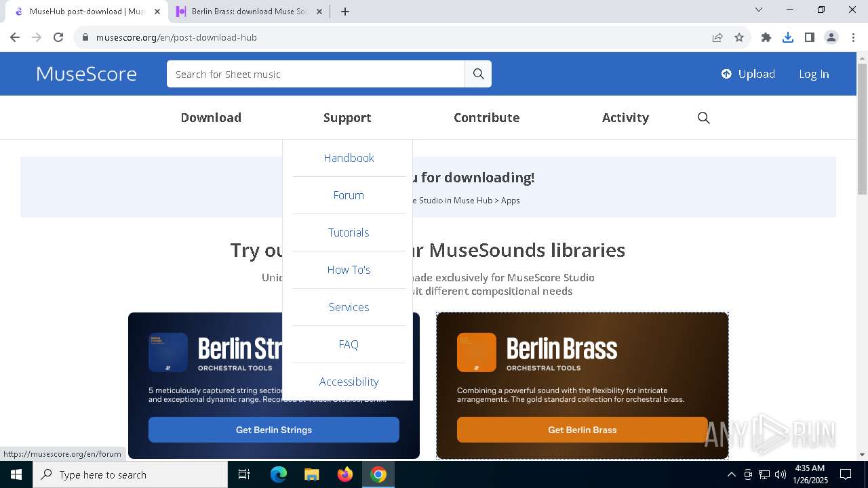Open Task View on the taskbar

click(244, 474)
